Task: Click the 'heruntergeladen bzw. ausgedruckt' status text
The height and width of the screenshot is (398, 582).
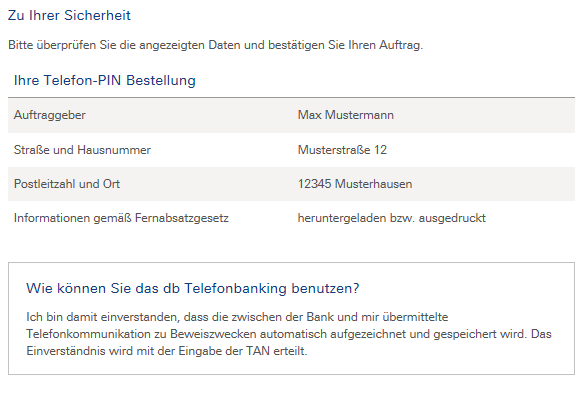Action: [392, 218]
